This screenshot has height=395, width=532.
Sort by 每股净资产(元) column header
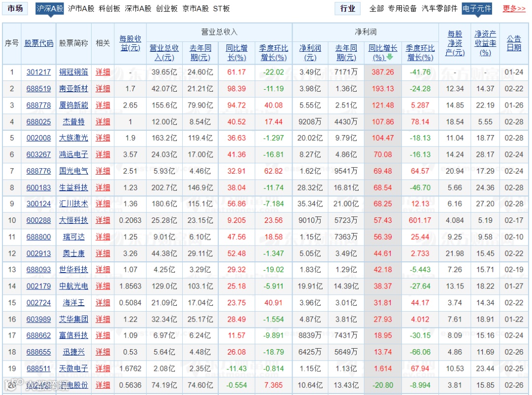click(455, 43)
